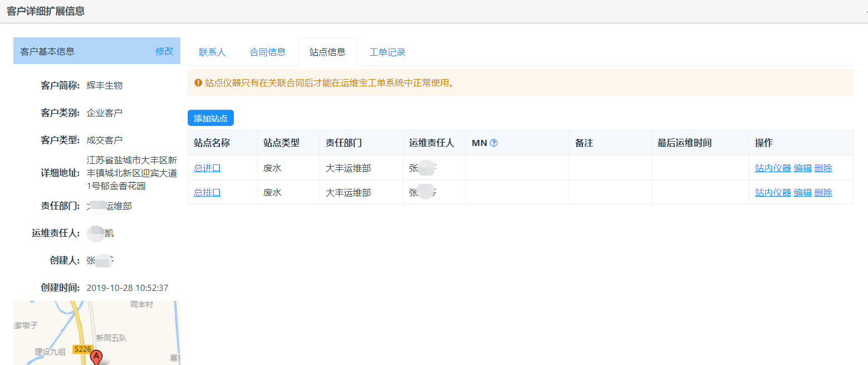Click 修改 in the 客户基本信息 header
Image resolution: width=868 pixels, height=365 pixels.
pos(164,51)
